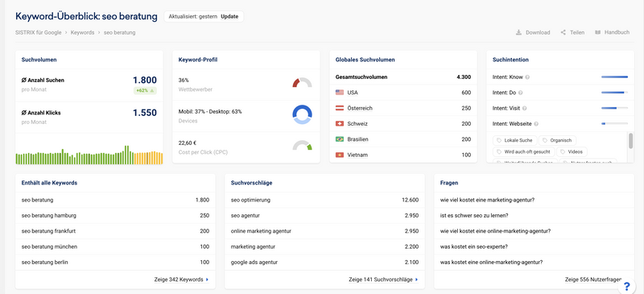The width and height of the screenshot is (644, 294).
Task: Click the USA flag icon
Action: (340, 93)
